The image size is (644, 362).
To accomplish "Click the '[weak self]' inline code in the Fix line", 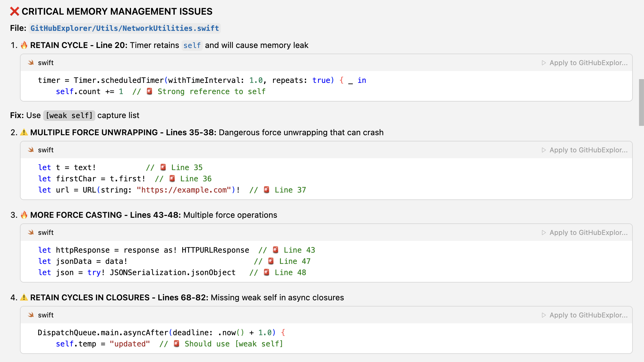I will click(x=69, y=116).
